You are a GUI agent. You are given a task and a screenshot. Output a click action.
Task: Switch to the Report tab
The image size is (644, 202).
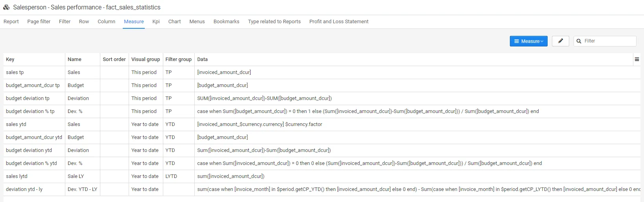pos(11,22)
